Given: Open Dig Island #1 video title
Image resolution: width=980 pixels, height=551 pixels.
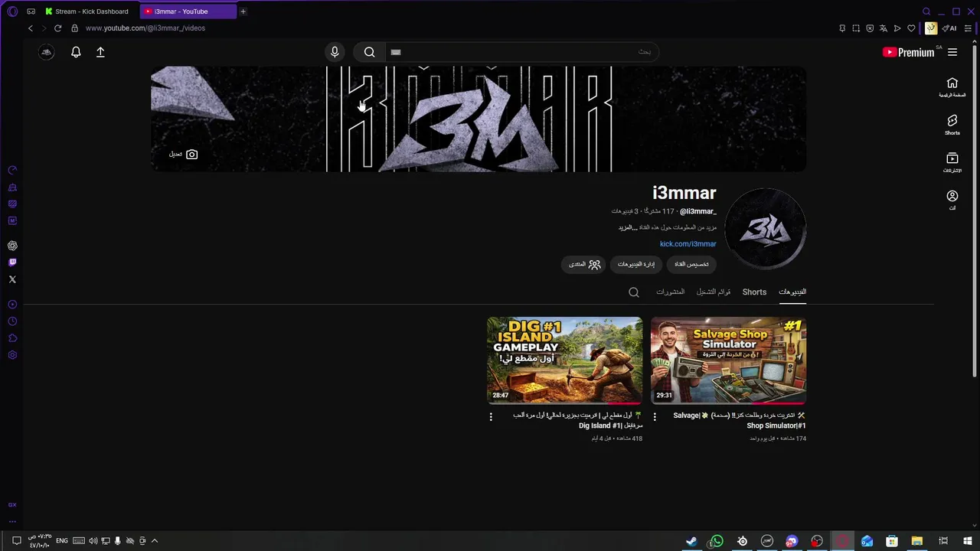Looking at the screenshot, I should click(x=578, y=420).
